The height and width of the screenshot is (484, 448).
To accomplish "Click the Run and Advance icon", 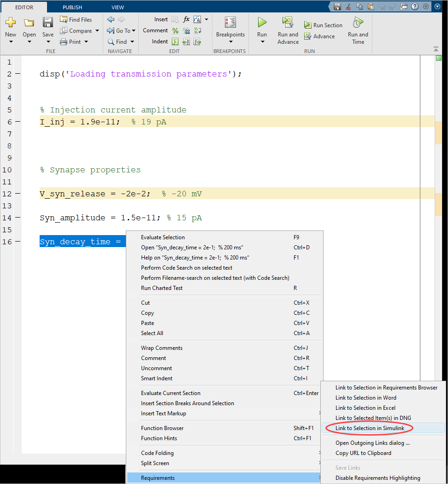I will pos(288,23).
